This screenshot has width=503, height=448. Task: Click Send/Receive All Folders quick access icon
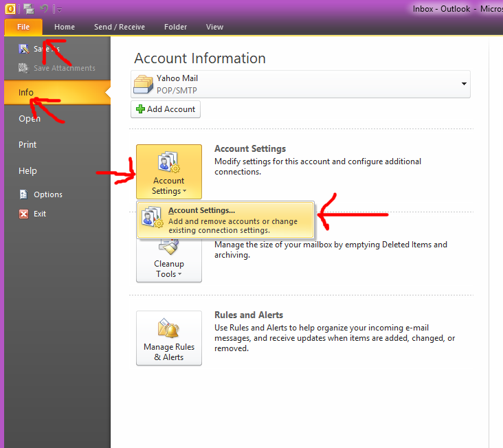pyautogui.click(x=28, y=9)
